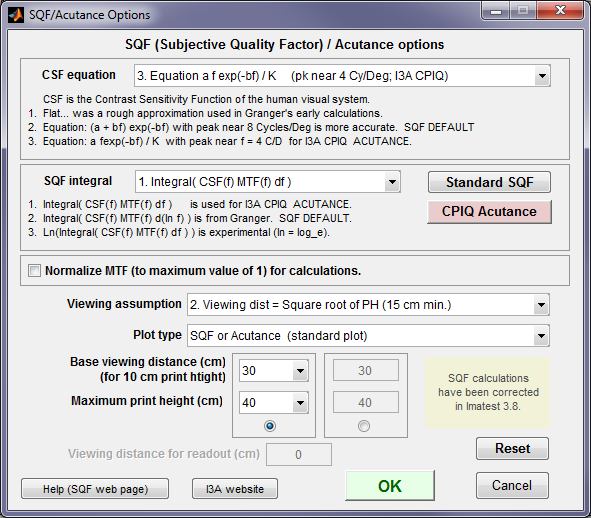The height and width of the screenshot is (518, 591).
Task: Minimize the SQF/Acutance Options window
Action: (496, 11)
